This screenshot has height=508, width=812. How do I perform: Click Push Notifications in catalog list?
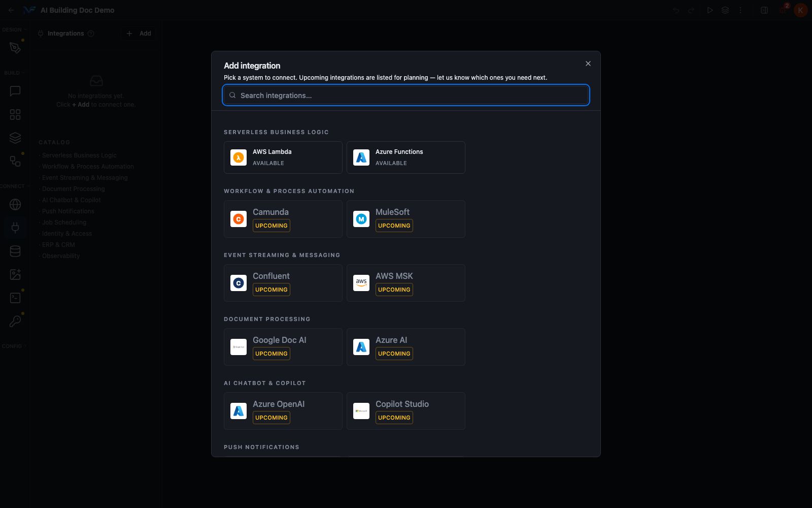point(68,211)
